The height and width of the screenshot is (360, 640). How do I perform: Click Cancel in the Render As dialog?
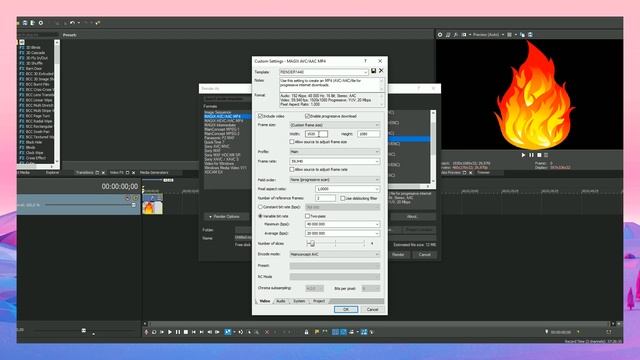pyautogui.click(x=424, y=254)
